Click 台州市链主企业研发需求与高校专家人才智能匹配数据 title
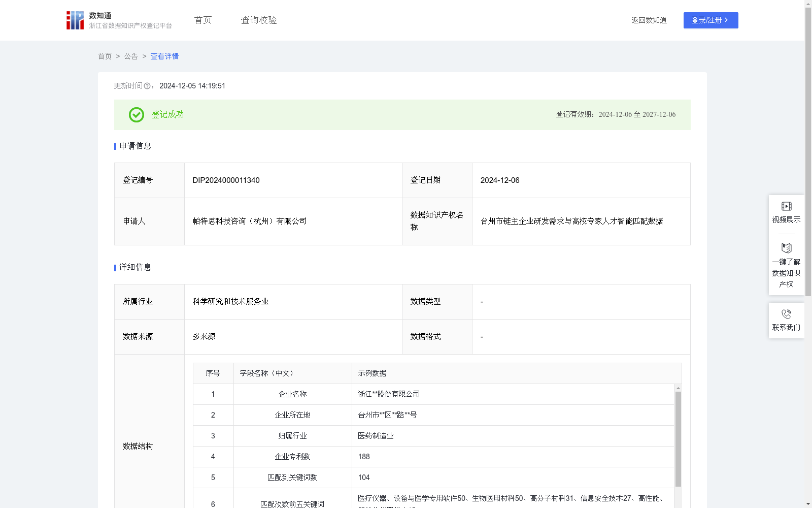812x508 pixels. click(x=572, y=221)
